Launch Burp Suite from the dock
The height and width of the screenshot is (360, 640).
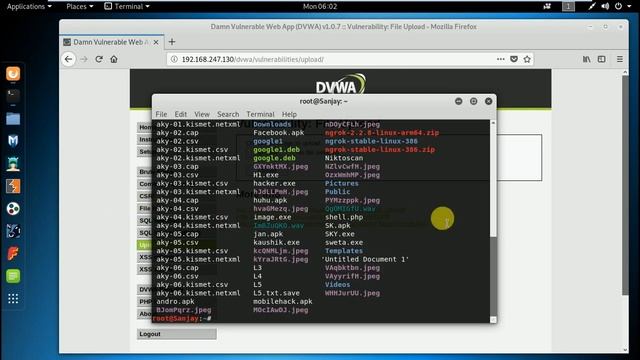(13, 186)
